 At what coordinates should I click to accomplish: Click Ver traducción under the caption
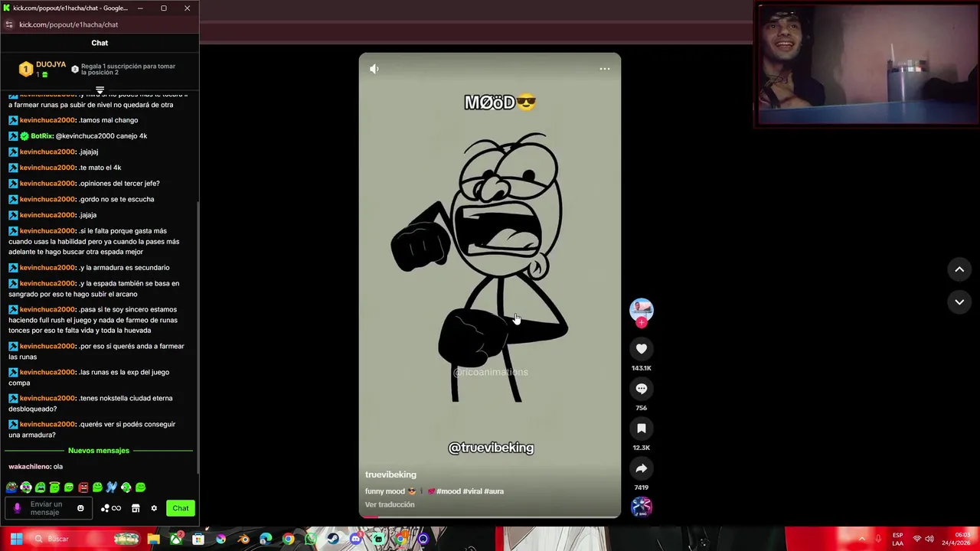(x=390, y=504)
